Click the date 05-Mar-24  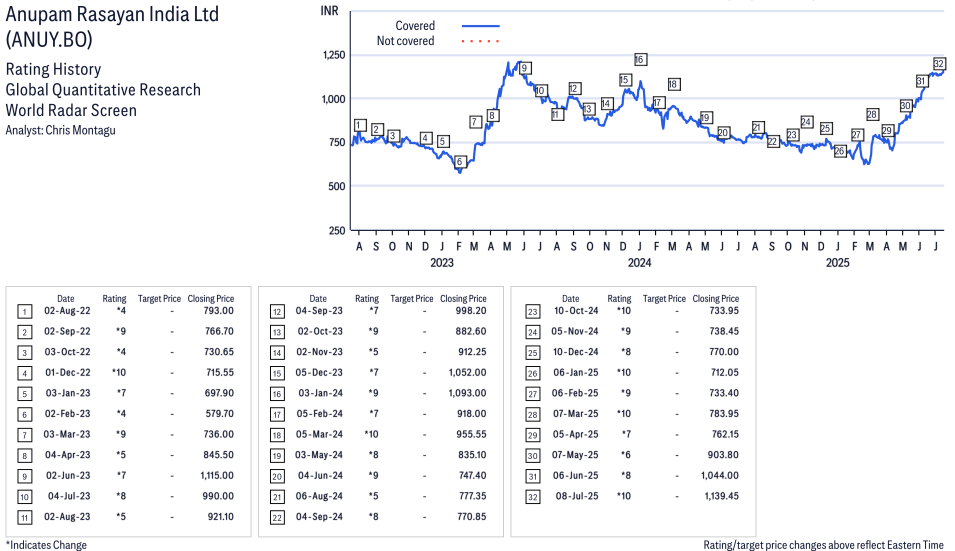tap(320, 434)
